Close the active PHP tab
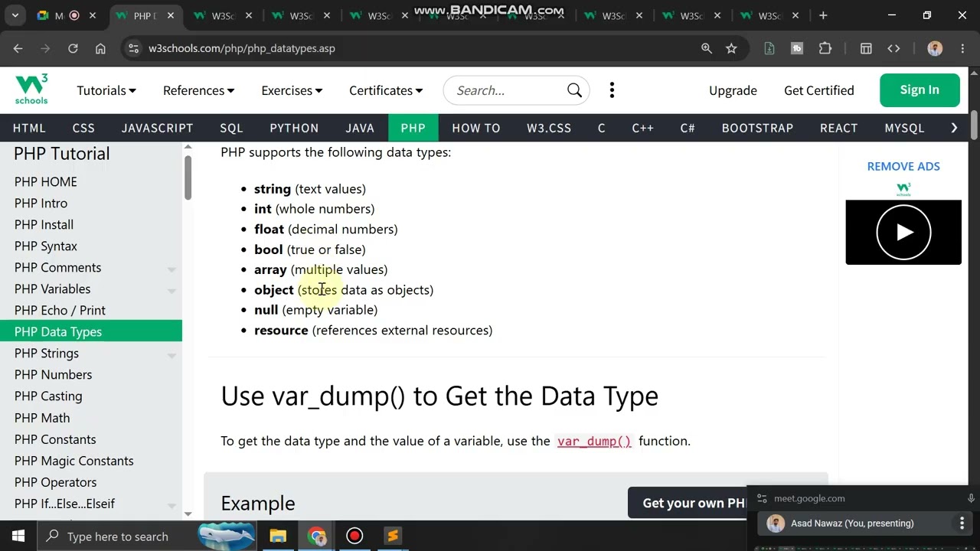Image resolution: width=980 pixels, height=551 pixels. (171, 15)
